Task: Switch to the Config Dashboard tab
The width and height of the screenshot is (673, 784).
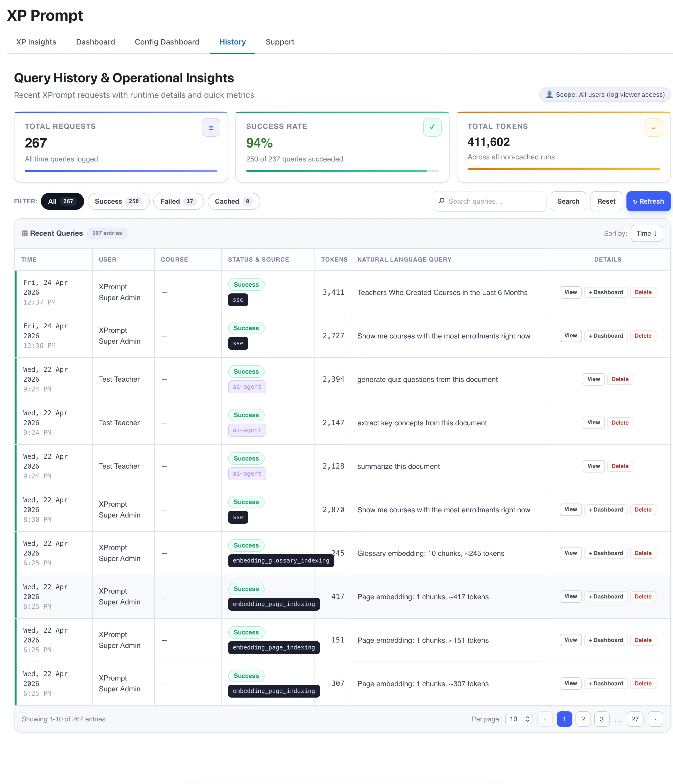Action: [167, 42]
